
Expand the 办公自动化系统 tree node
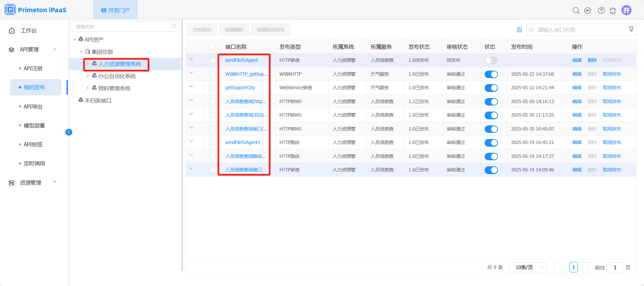tap(88, 76)
